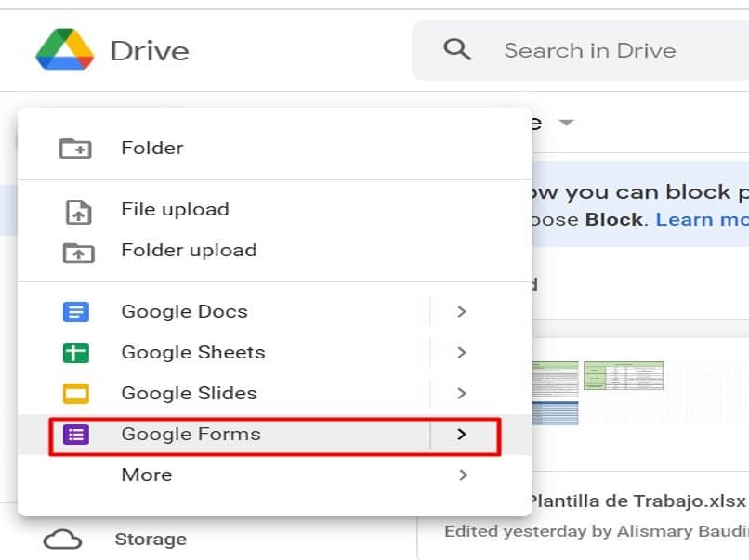This screenshot has width=749, height=560.
Task: Select Google Forms menu entry
Action: pos(191,434)
